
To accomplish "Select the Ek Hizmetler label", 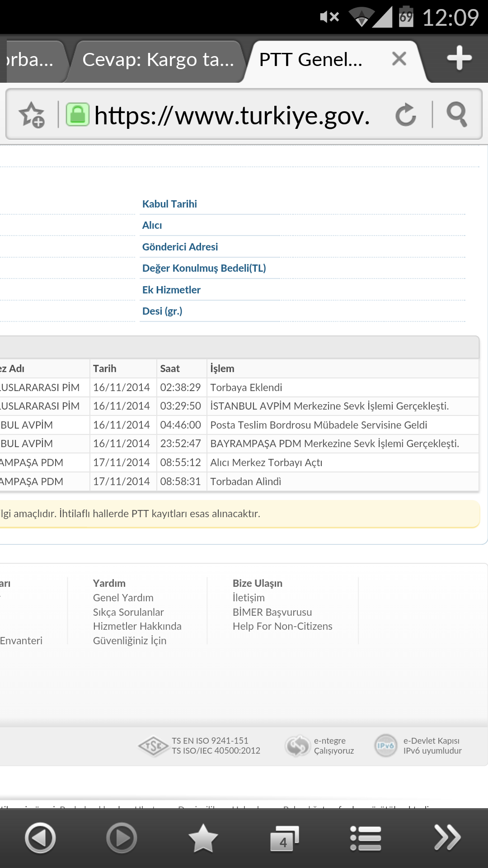I will click(171, 290).
